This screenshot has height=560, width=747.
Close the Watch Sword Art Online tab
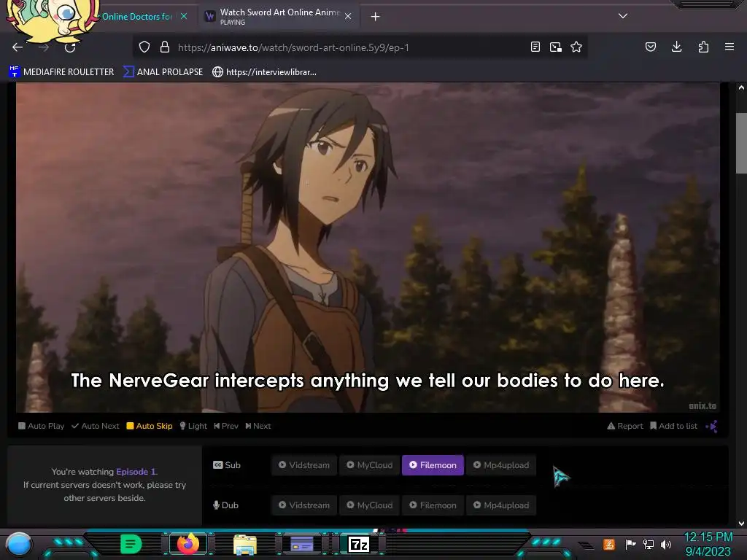tap(348, 16)
